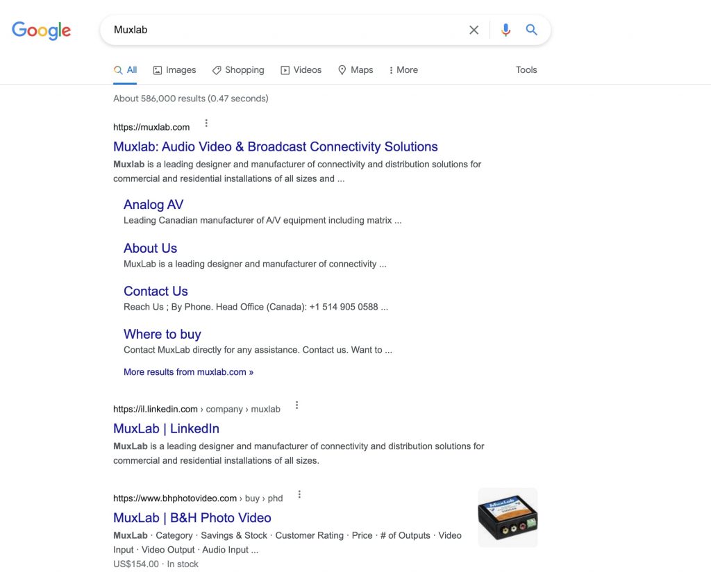This screenshot has height=588, width=711.
Task: Open Muxlab: Audio Video & Broadcast Connectivity Solutions
Action: [x=275, y=147]
